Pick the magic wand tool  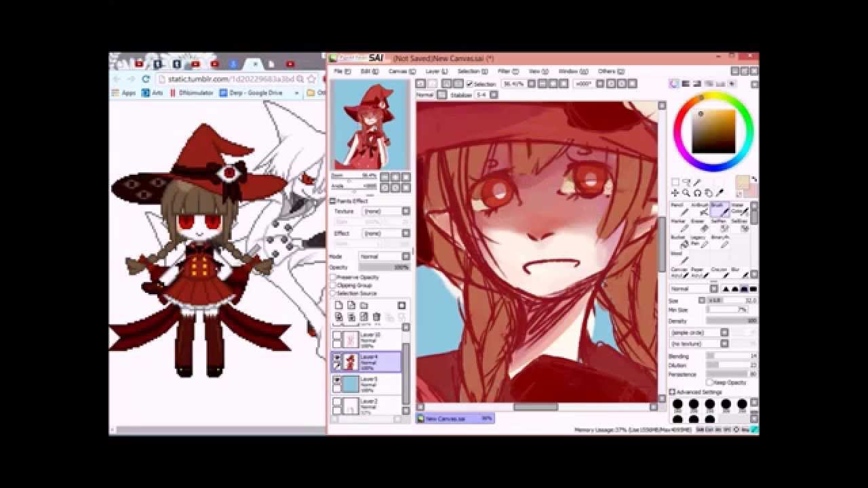coord(698,182)
